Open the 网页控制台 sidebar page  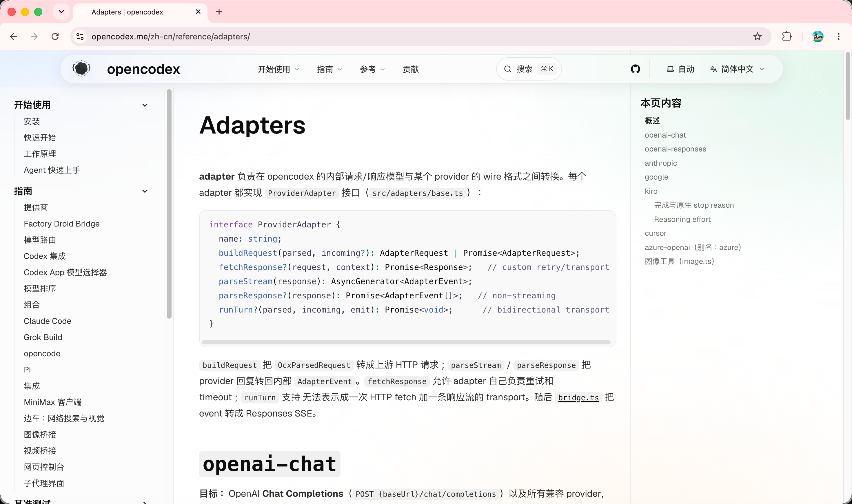[44, 467]
